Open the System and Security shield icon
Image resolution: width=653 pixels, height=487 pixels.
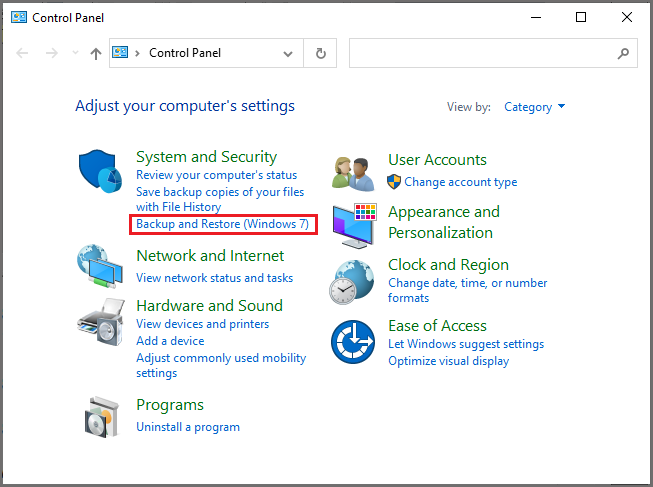[x=100, y=171]
